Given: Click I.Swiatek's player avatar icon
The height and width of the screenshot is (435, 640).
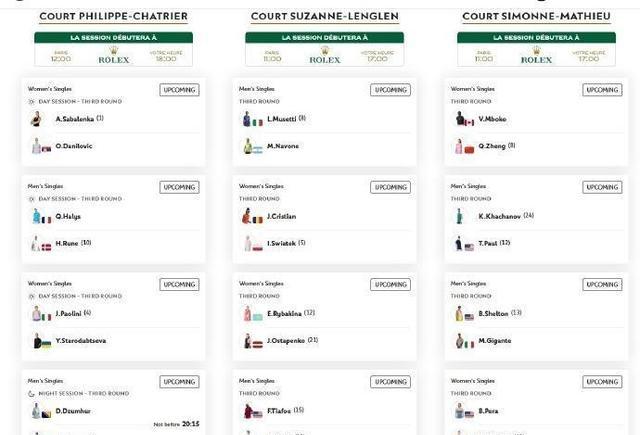Looking at the screenshot, I should [248, 244].
